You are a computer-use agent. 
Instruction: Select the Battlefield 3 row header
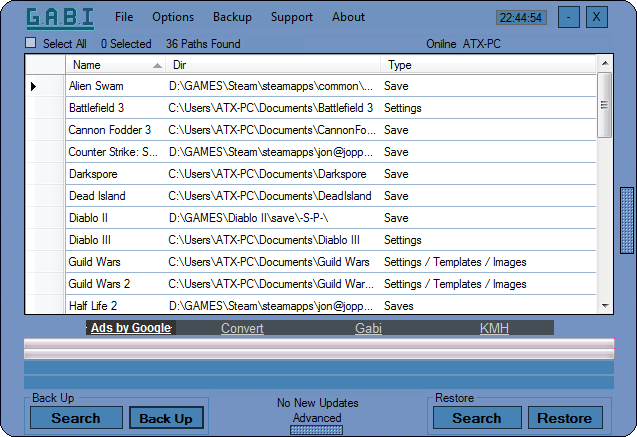(x=46, y=108)
